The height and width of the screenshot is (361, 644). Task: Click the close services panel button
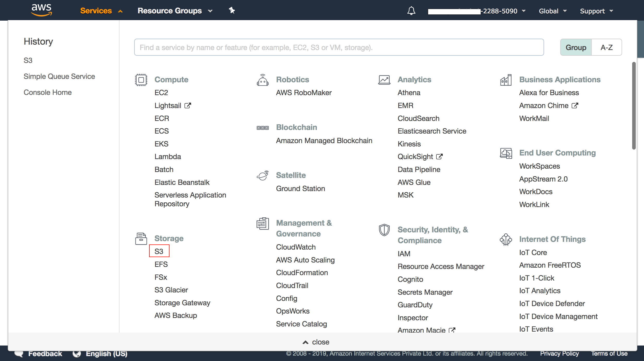[x=315, y=341]
